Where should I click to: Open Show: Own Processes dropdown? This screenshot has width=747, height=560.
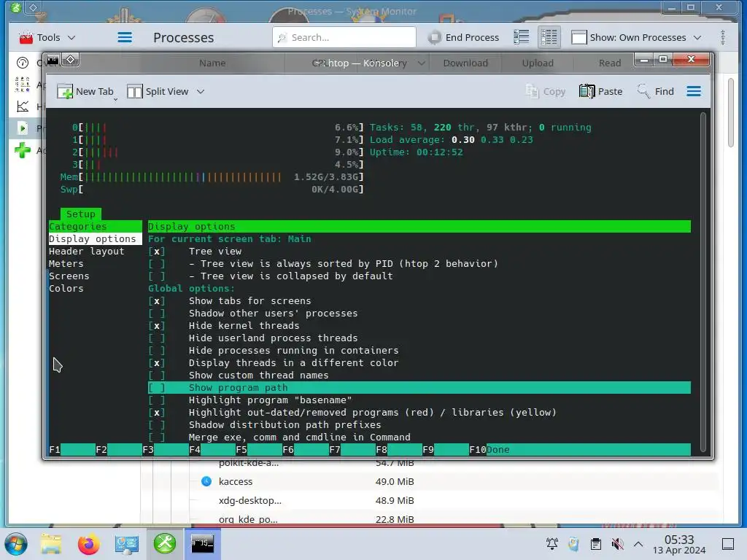[636, 37]
